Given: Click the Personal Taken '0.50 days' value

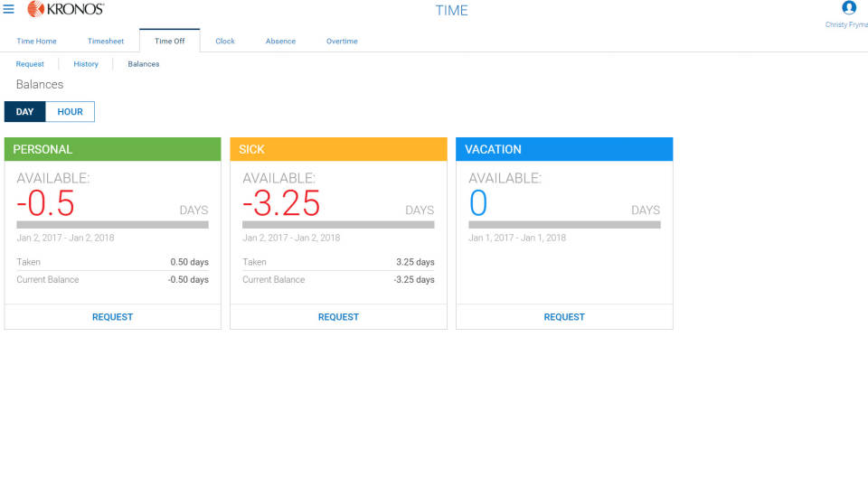Looking at the screenshot, I should coord(189,262).
